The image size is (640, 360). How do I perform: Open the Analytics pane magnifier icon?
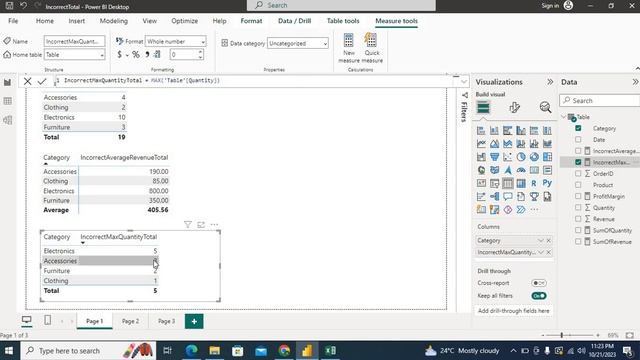(545, 107)
